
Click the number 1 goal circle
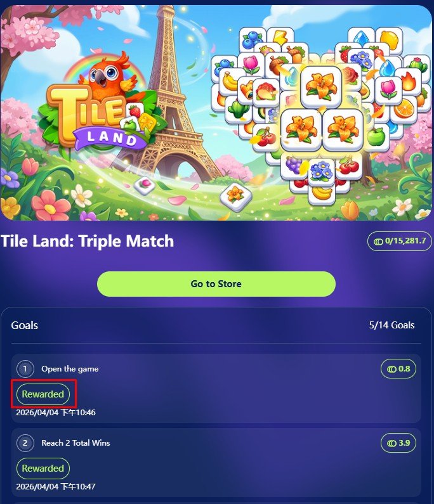tap(25, 369)
